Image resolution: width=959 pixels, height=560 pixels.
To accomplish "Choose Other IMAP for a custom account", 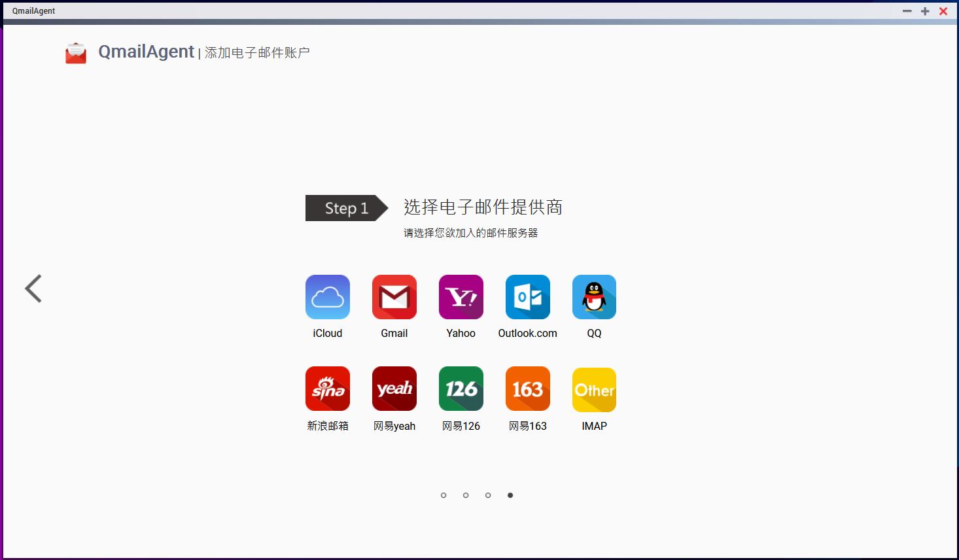I will (x=594, y=389).
